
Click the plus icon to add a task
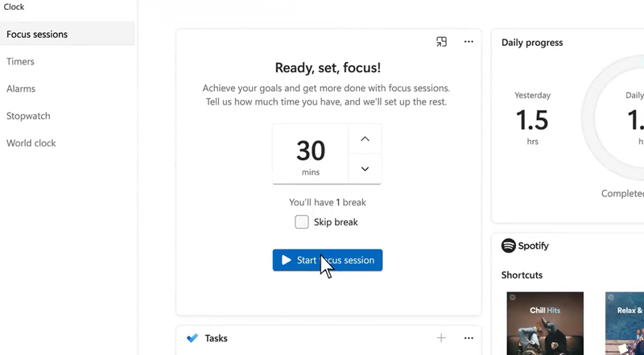click(x=441, y=338)
